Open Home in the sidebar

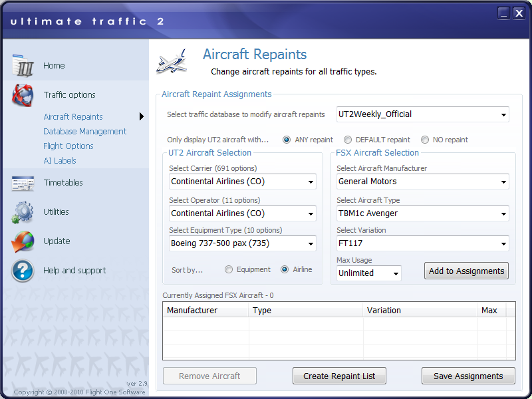tap(54, 65)
